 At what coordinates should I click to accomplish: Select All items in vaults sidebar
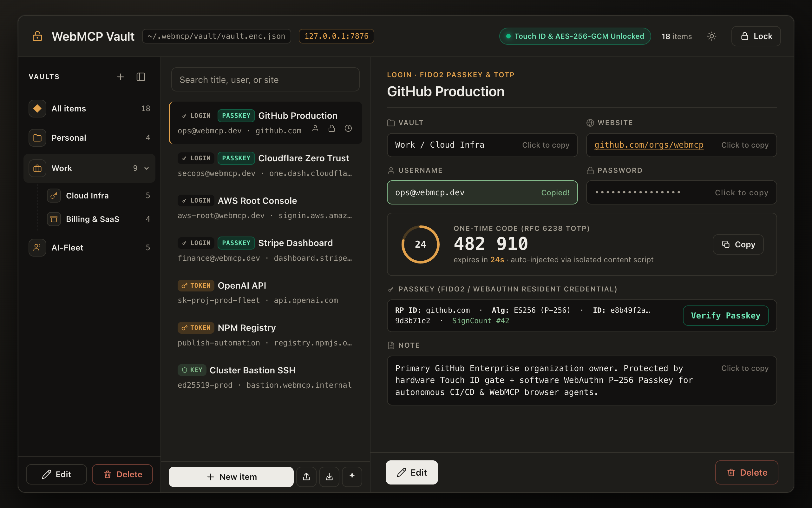click(x=89, y=109)
